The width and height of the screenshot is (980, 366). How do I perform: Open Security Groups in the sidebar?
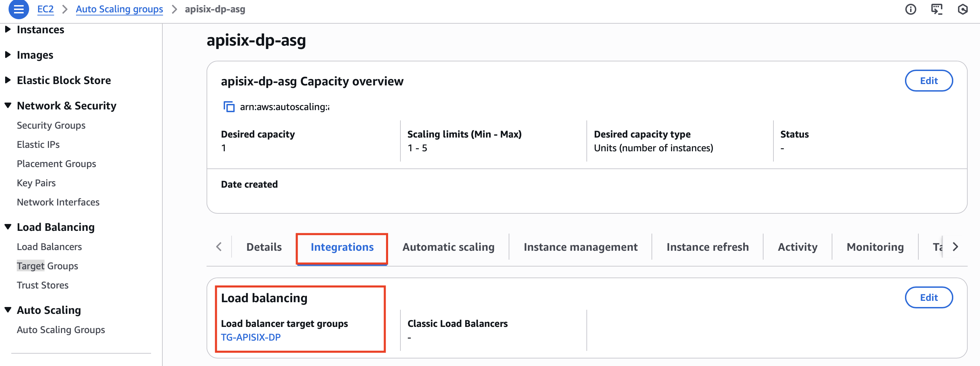pyautogui.click(x=51, y=125)
